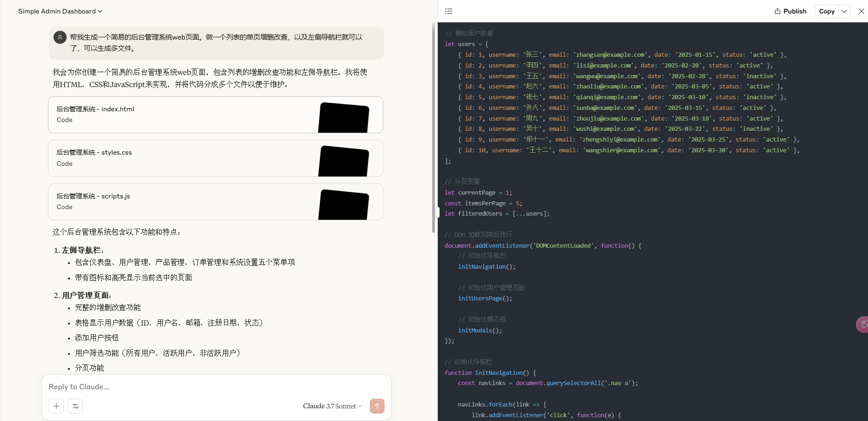Open the styles.css code artifact card
The height and width of the screenshot is (421, 868).
pyautogui.click(x=186, y=158)
